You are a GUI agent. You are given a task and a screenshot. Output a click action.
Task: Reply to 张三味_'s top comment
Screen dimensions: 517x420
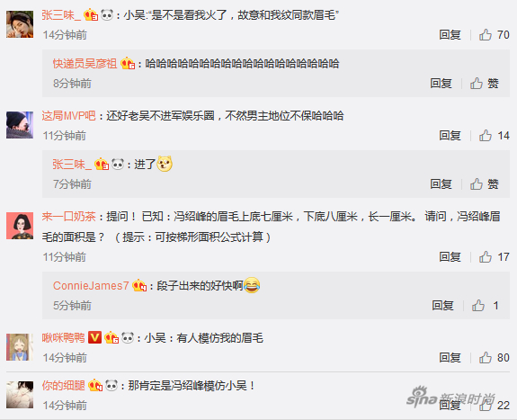tap(450, 35)
